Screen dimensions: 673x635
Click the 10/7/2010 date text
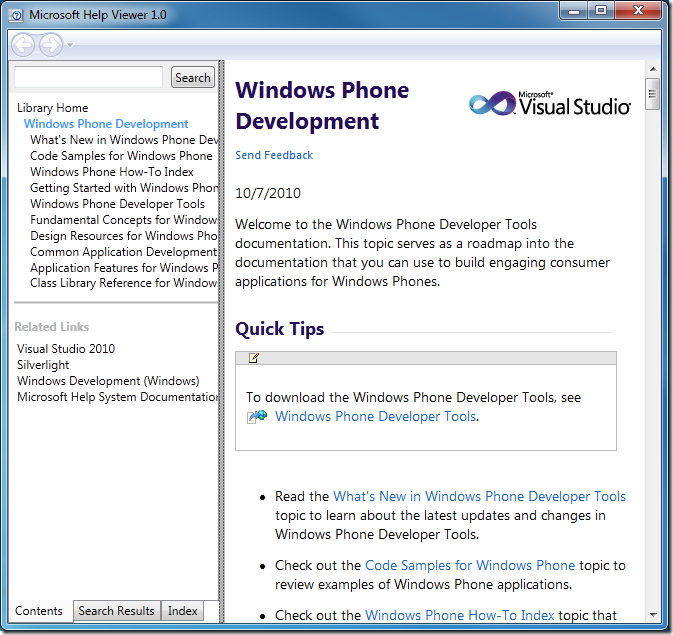coord(268,193)
